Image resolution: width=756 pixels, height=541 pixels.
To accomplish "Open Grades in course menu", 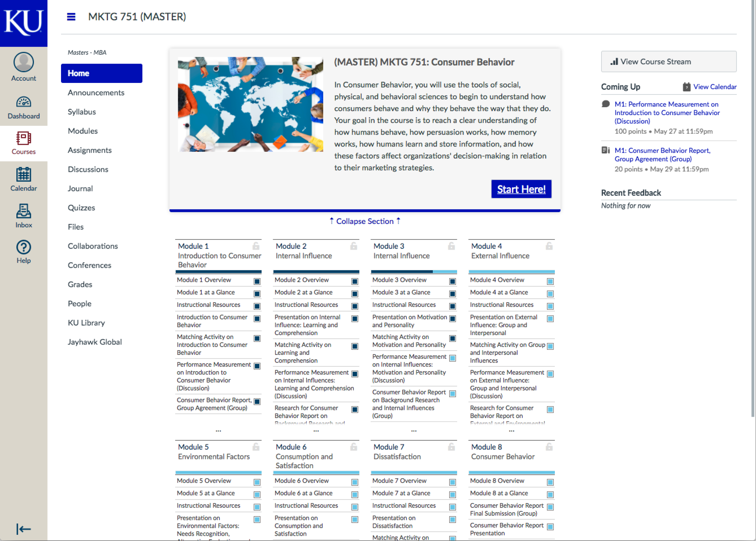I will coord(80,285).
